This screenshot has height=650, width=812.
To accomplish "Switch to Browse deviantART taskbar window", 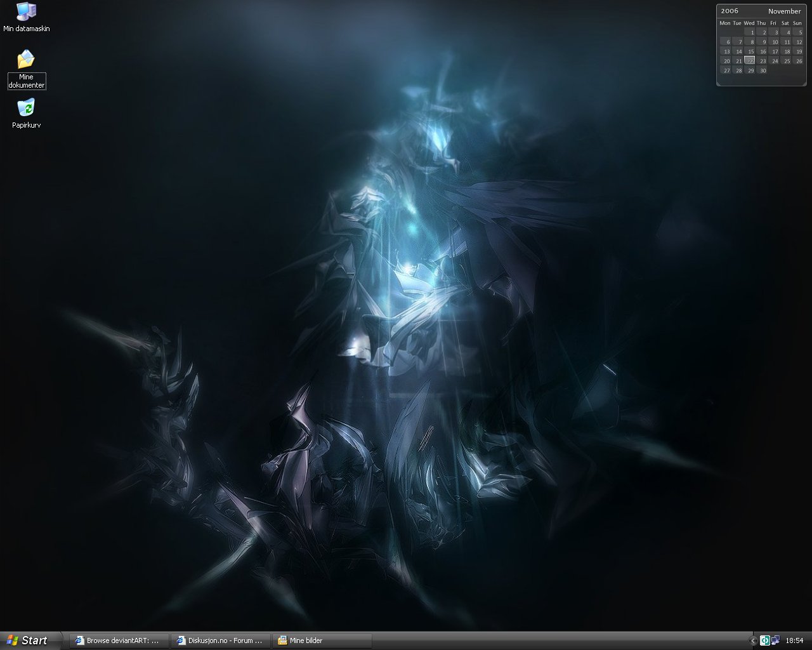I will tap(119, 640).
